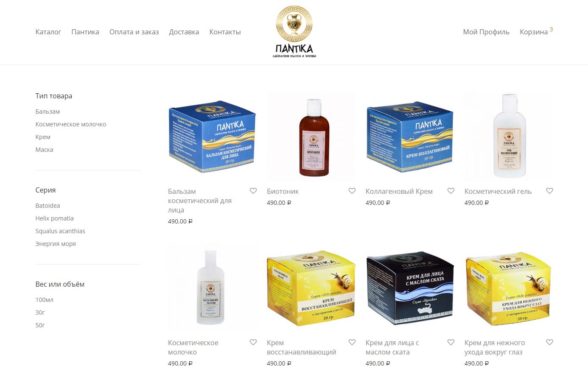Click heart icon next to Биотоник
Image resolution: width=588 pixels, height=374 pixels.
click(x=352, y=191)
